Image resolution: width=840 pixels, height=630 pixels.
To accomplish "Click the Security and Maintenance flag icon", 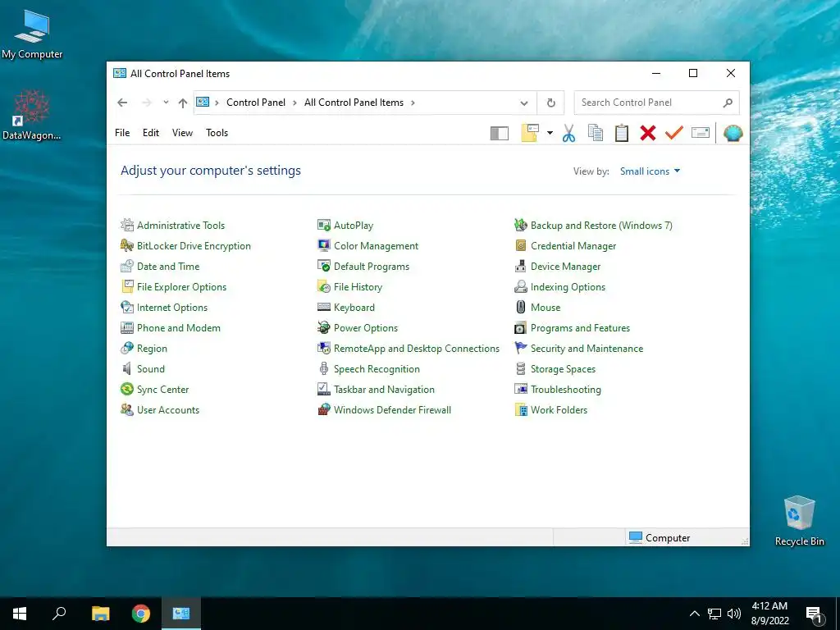I will pos(520,348).
